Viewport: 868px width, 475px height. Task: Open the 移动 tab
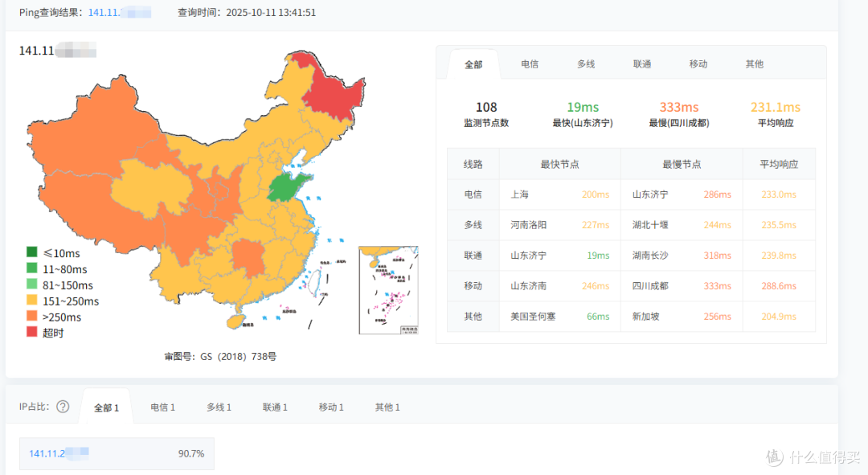point(698,64)
